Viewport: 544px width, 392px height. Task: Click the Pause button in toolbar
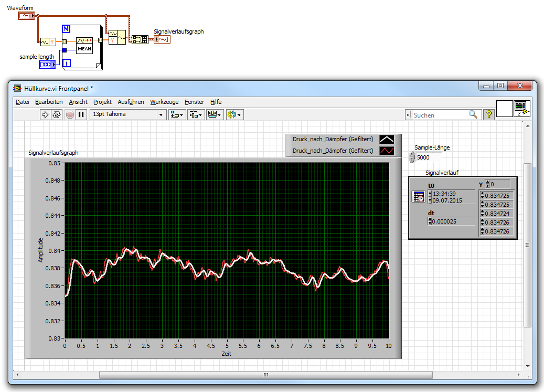tap(81, 114)
